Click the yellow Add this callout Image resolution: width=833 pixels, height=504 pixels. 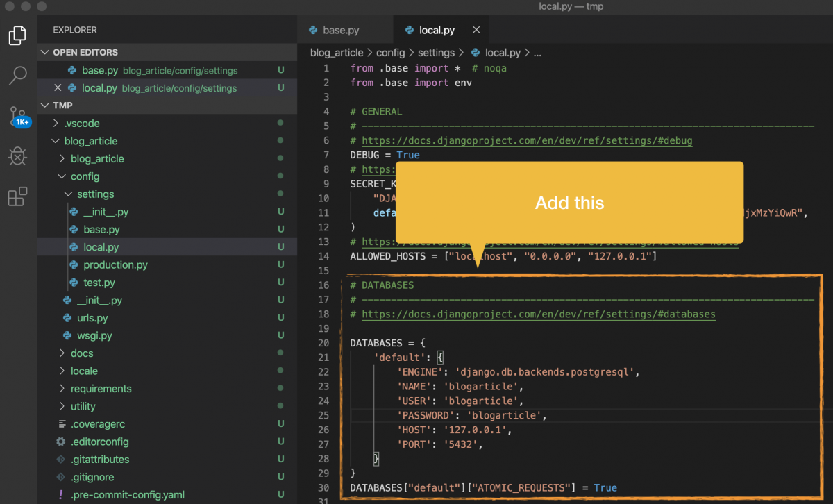pyautogui.click(x=569, y=203)
